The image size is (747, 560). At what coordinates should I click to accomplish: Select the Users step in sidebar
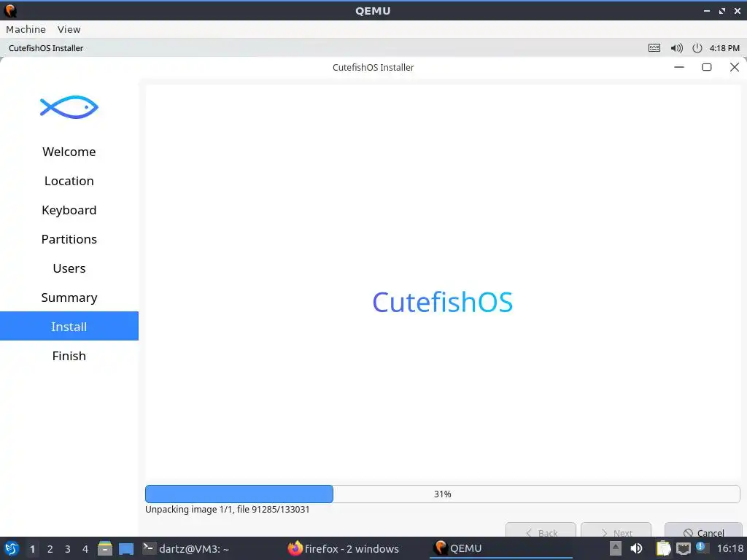click(69, 268)
